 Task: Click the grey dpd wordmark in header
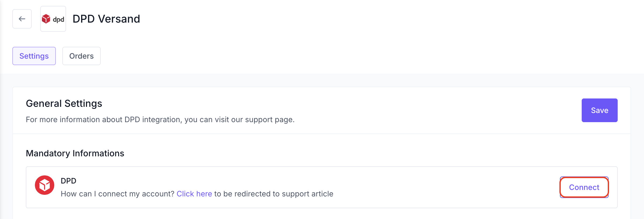pos(58,19)
